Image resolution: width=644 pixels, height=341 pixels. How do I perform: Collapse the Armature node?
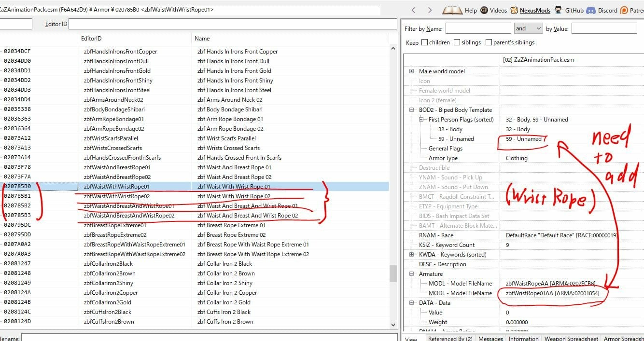coord(412,274)
